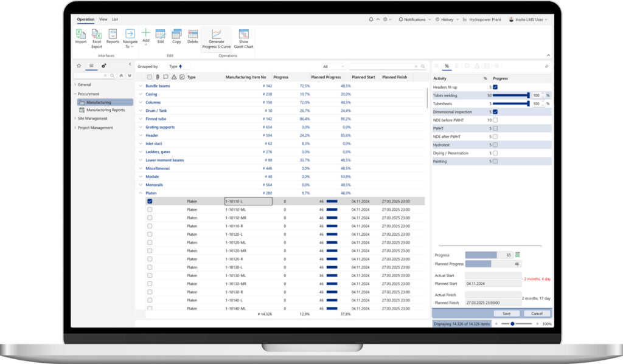Click the pin icon in details panel

547,66
